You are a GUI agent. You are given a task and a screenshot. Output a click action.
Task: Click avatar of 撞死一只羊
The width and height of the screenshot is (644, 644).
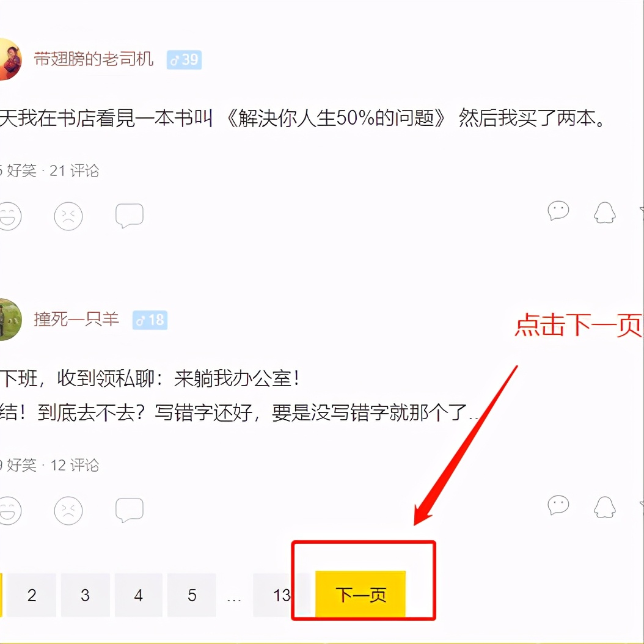click(x=9, y=320)
